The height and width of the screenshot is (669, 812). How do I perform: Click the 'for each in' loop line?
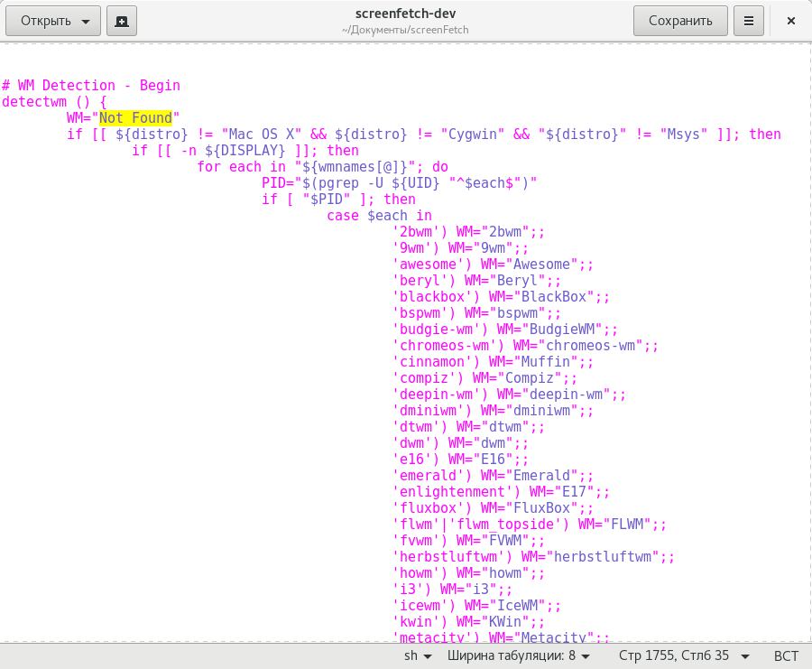323,167
